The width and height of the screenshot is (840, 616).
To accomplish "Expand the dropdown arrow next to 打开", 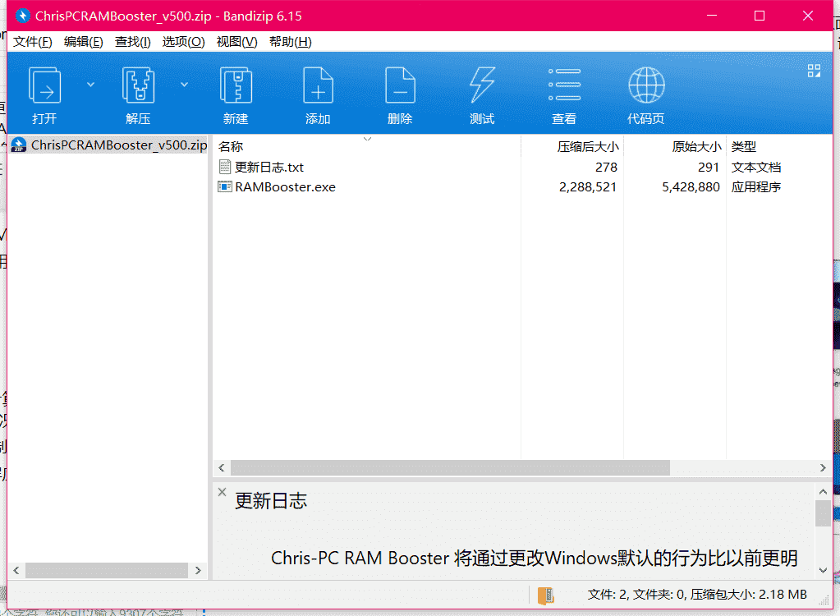I will click(90, 85).
